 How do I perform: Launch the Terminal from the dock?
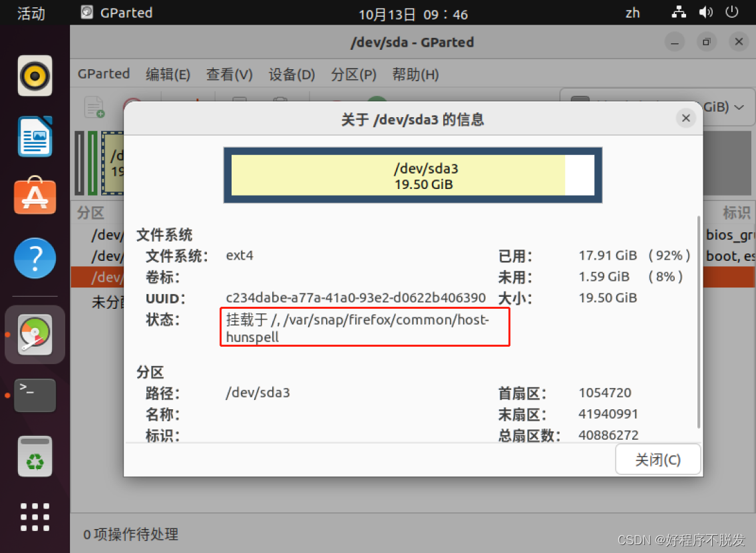tap(34, 395)
